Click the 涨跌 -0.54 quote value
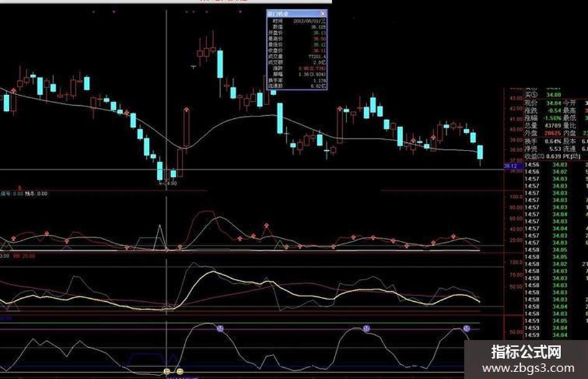Image resolution: width=588 pixels, height=379 pixels. (x=553, y=110)
